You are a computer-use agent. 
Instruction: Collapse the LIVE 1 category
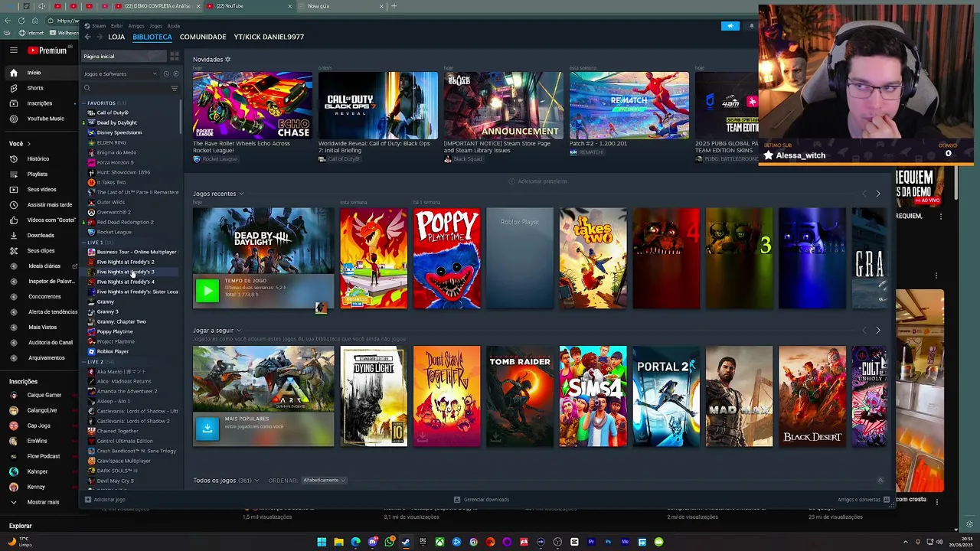coord(85,243)
